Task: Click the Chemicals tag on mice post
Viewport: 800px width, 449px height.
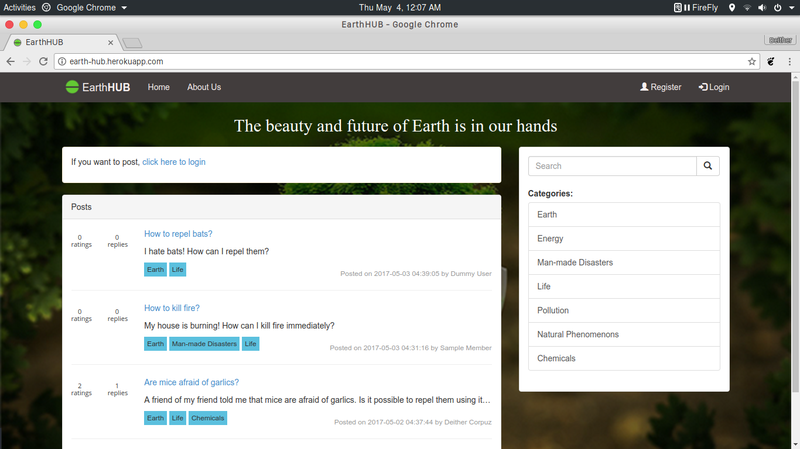Action: (x=207, y=418)
